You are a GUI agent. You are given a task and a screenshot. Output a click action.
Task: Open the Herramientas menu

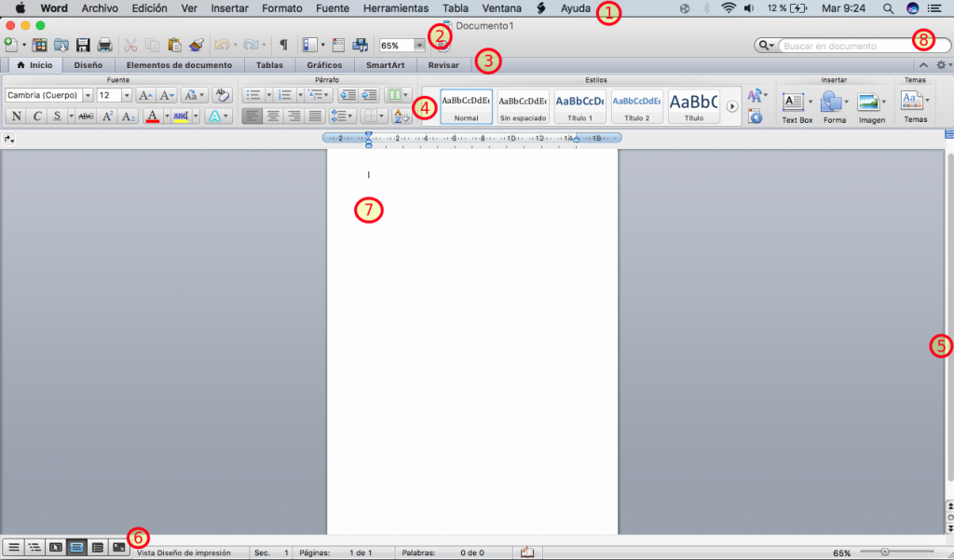click(x=395, y=8)
